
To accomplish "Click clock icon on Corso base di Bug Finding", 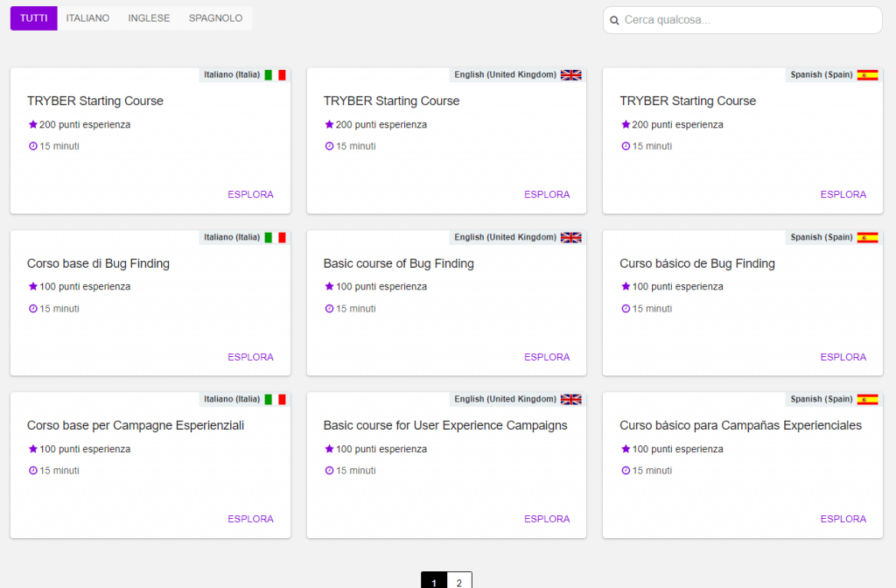I will pos(33,309).
